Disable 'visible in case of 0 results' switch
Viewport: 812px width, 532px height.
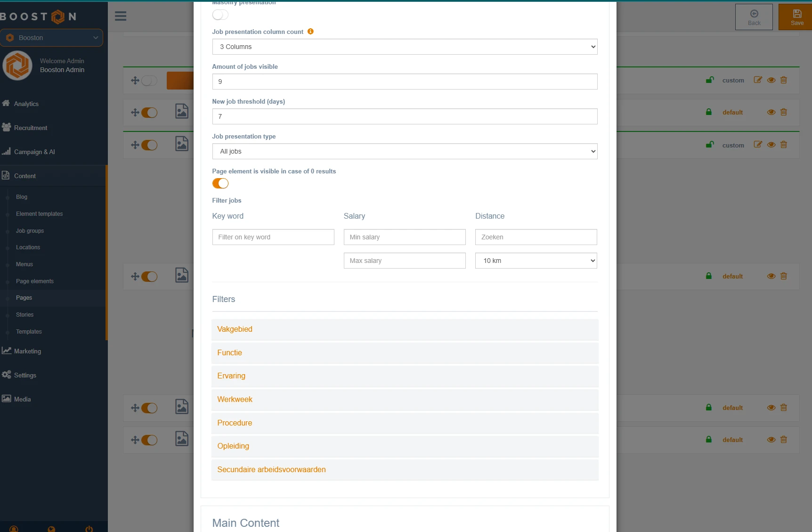220,183
